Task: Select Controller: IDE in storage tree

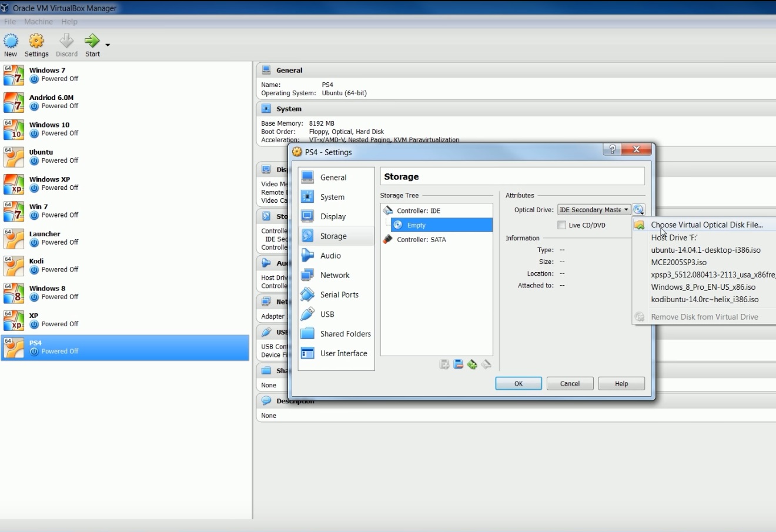Action: (437, 210)
